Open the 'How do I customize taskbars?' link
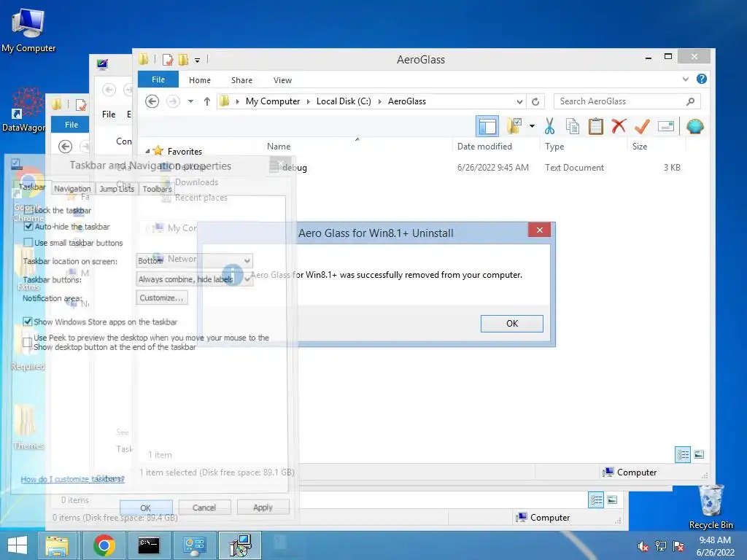The height and width of the screenshot is (560, 747). pyautogui.click(x=72, y=479)
